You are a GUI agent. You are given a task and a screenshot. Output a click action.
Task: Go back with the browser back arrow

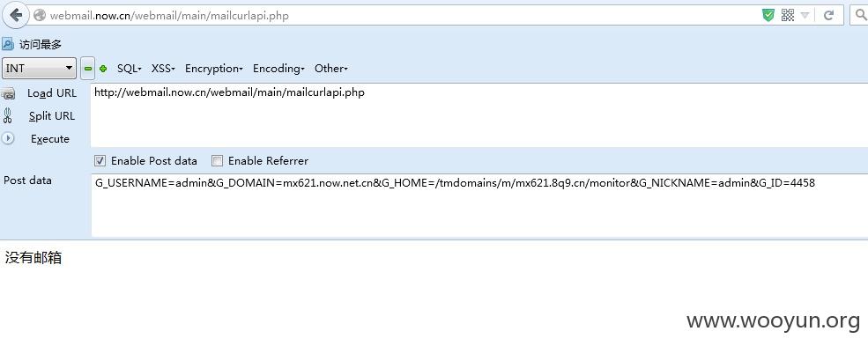point(16,15)
